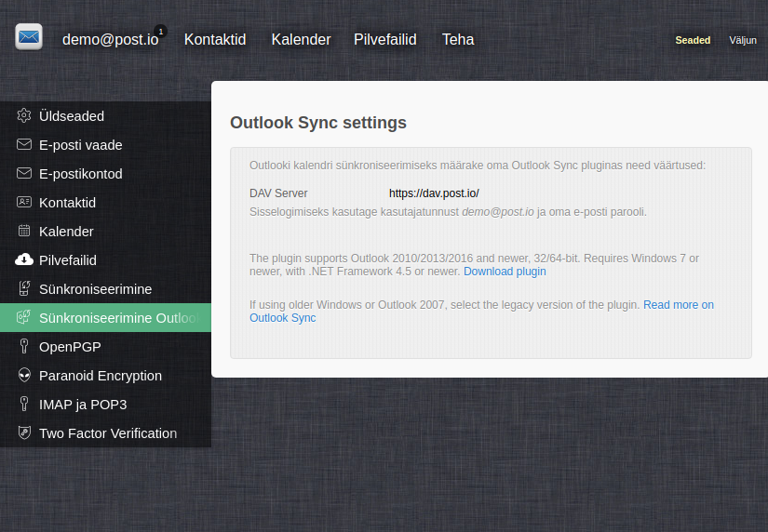The width and height of the screenshot is (768, 532).
Task: Click the Pilvefailid cloud download icon
Action: pyautogui.click(x=24, y=259)
